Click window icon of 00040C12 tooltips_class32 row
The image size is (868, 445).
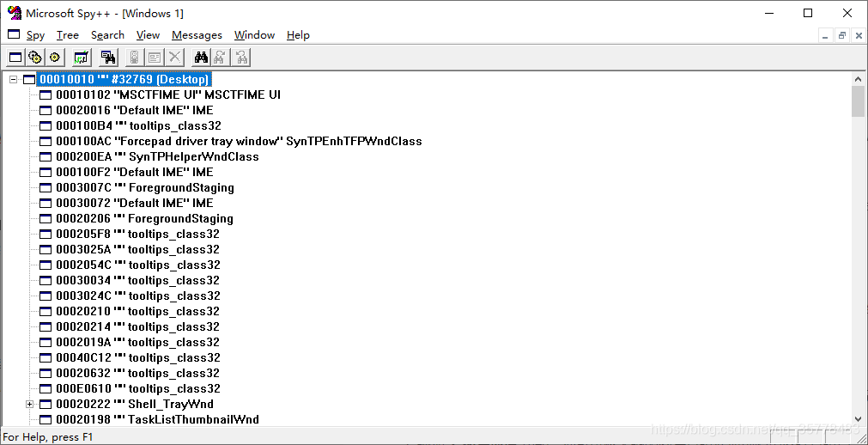[x=46, y=358]
